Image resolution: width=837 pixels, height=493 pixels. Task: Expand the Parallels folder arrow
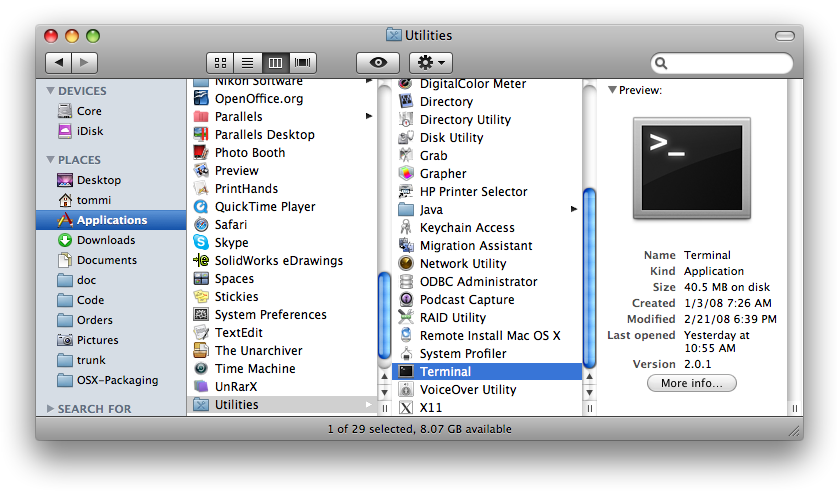368,116
